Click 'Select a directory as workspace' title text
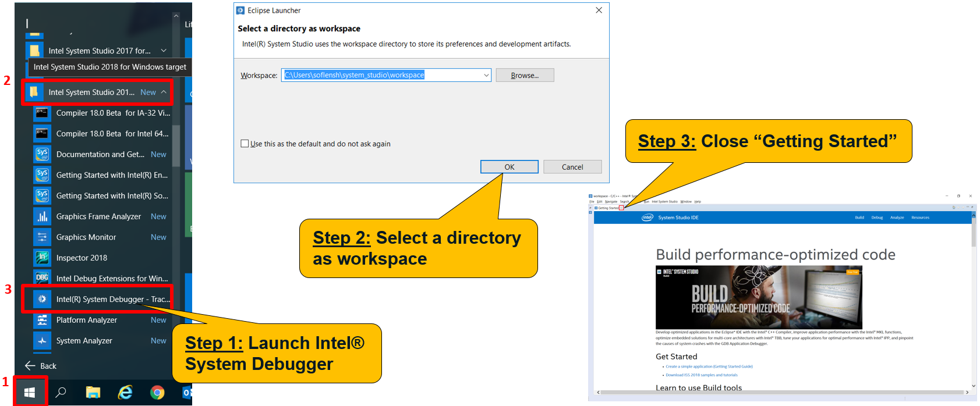 coord(299,29)
